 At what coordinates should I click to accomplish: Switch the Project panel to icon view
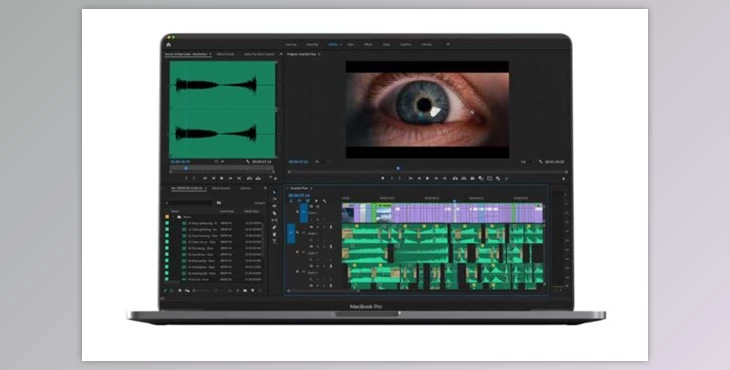pyautogui.click(x=180, y=290)
